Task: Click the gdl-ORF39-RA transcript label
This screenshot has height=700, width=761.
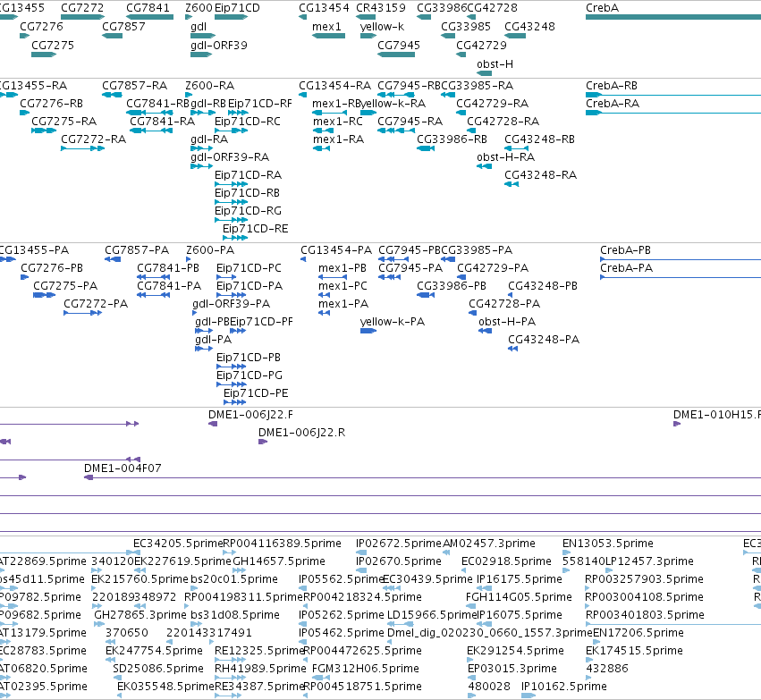Action: (230, 157)
